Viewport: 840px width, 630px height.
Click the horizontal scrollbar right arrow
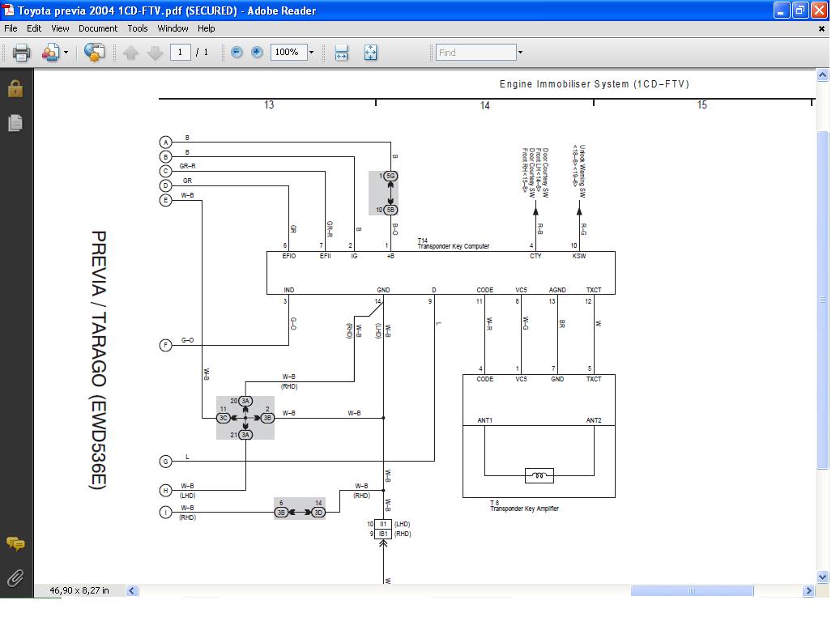pyautogui.click(x=808, y=591)
